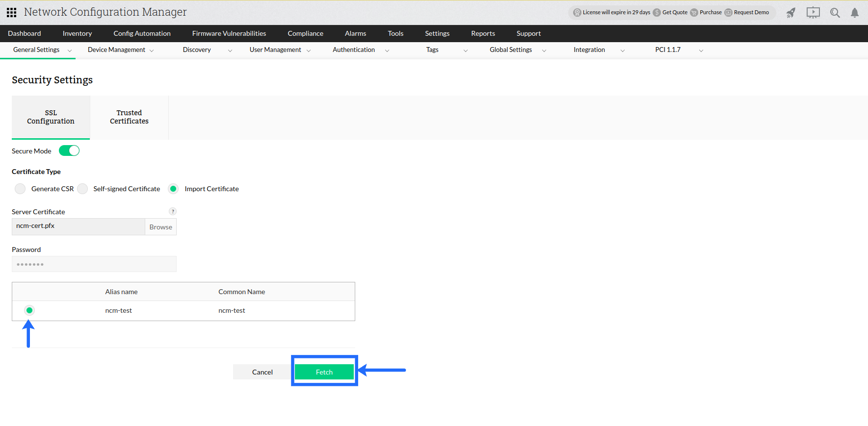Open the Compliance menu

(306, 33)
